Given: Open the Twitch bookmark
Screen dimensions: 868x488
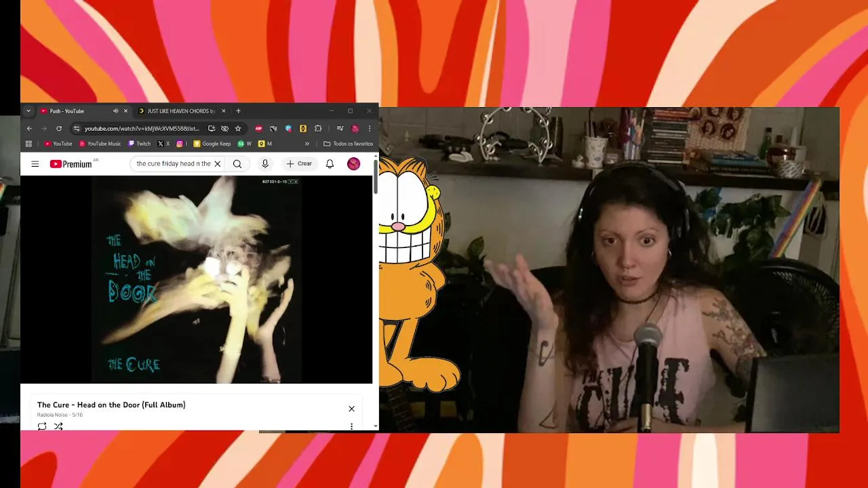Looking at the screenshot, I should coord(140,144).
